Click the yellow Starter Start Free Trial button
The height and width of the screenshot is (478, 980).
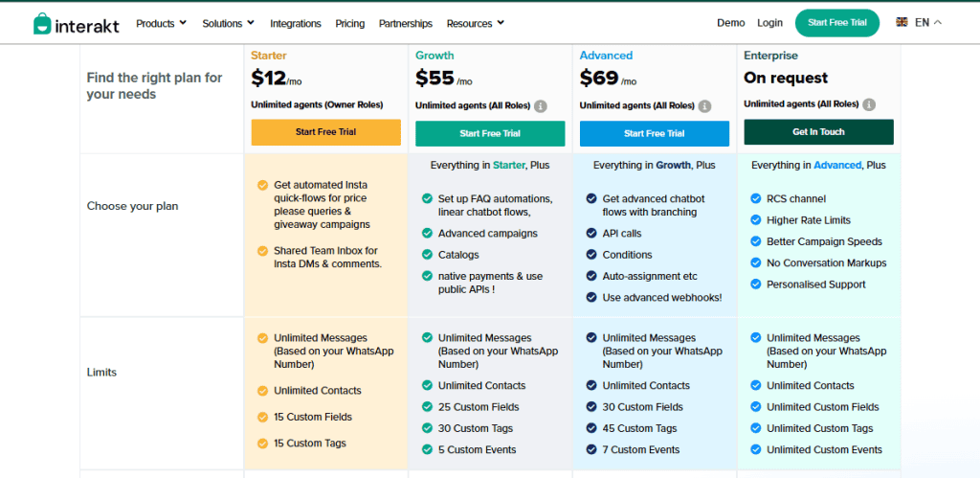coord(325,132)
